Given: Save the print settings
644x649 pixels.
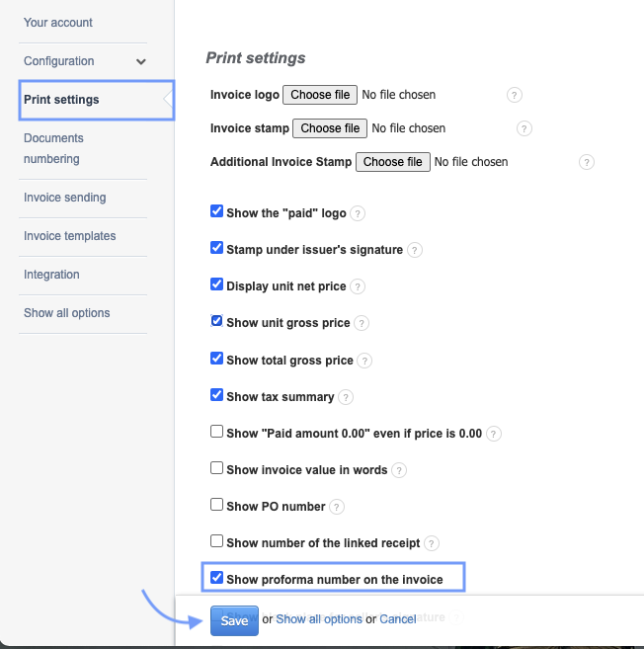Looking at the screenshot, I should pyautogui.click(x=234, y=620).
